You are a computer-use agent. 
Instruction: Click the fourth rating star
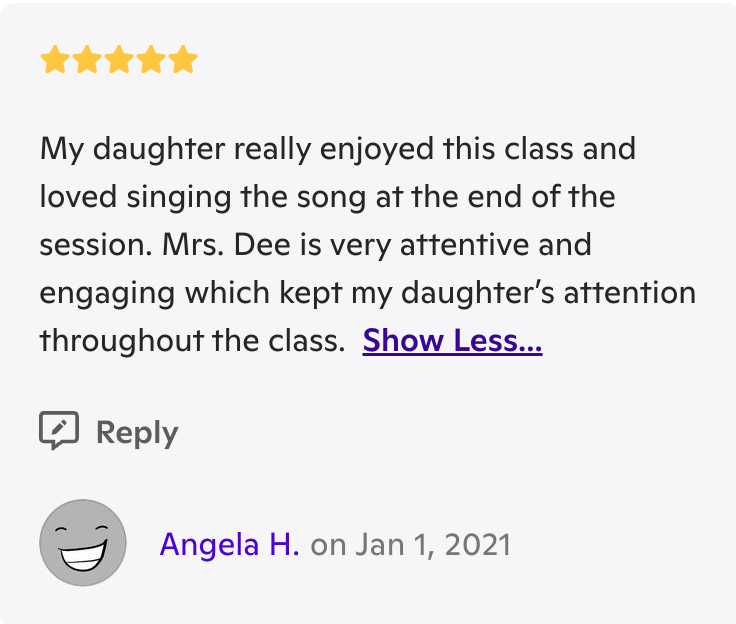pyautogui.click(x=150, y=61)
